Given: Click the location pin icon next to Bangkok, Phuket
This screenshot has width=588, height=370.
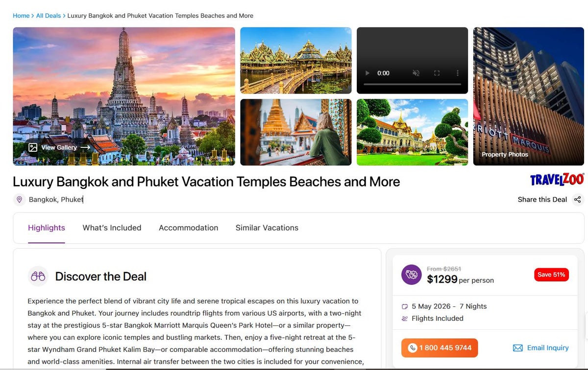Looking at the screenshot, I should coord(19,200).
